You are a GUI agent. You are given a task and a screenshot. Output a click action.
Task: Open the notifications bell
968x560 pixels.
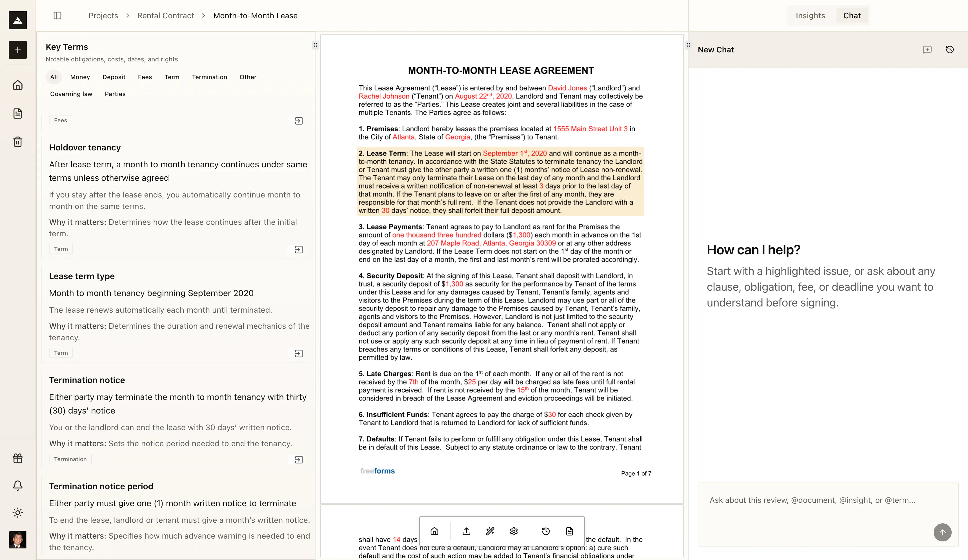click(x=18, y=485)
